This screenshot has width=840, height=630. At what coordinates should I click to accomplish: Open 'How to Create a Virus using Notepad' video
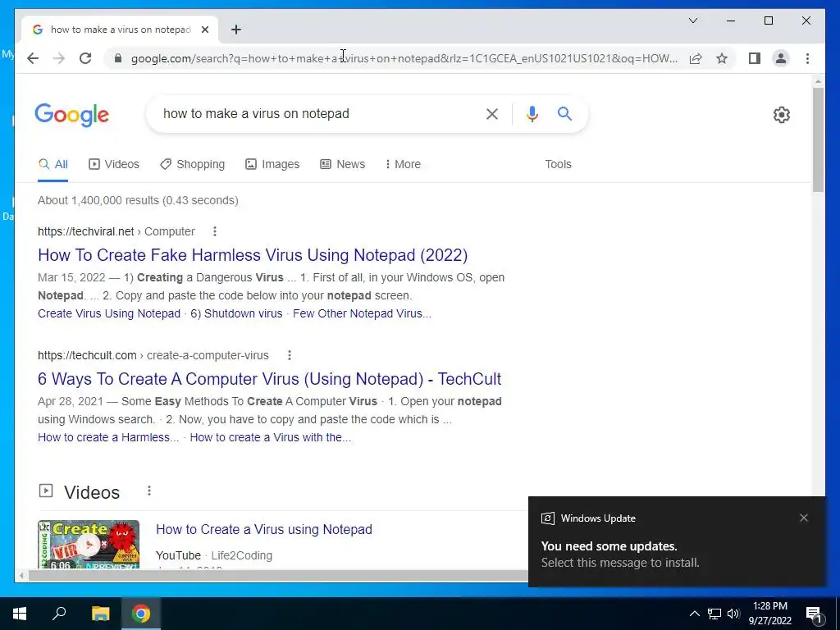tap(264, 529)
